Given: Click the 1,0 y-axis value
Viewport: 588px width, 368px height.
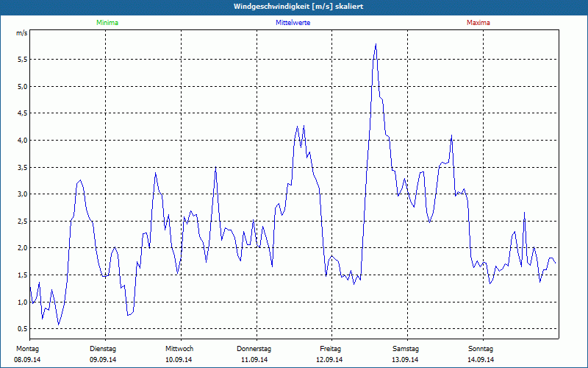Looking at the screenshot, I should tap(23, 302).
